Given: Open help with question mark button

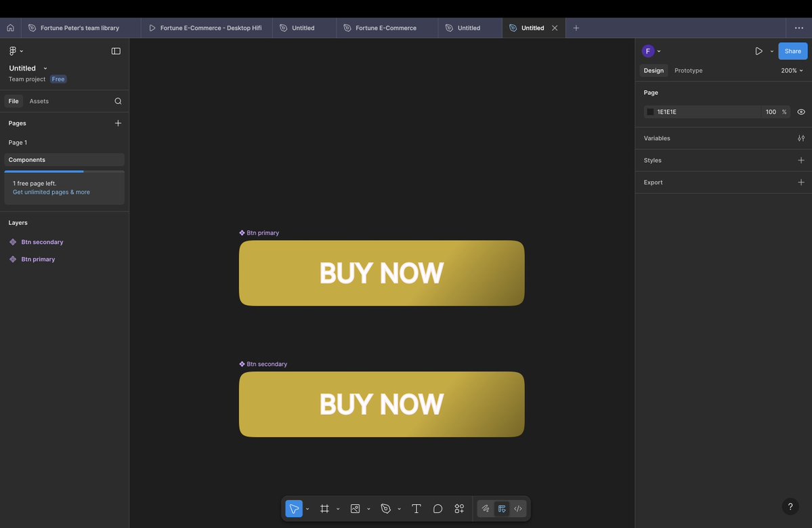Looking at the screenshot, I should (790, 507).
